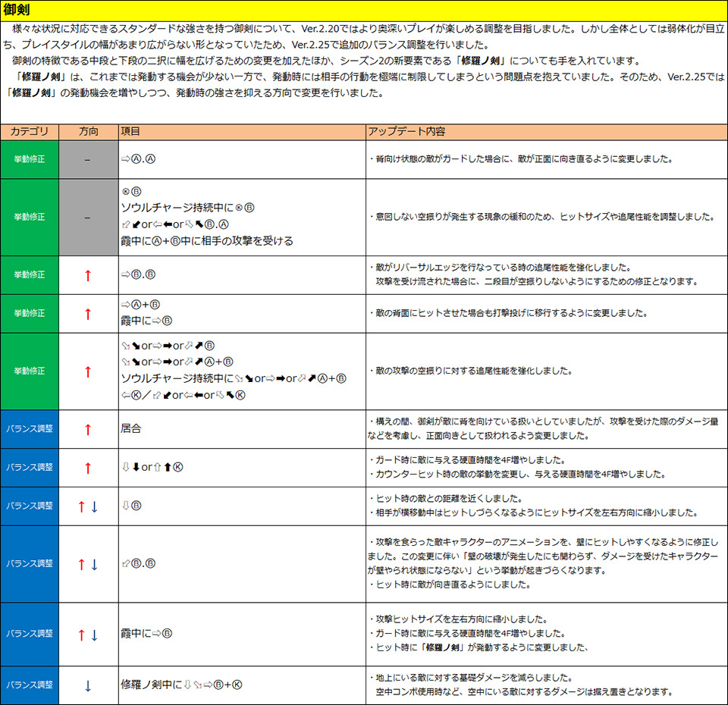This screenshot has height=705, width=728.
Task: Select the アップデート内容 column header
Action: [x=406, y=132]
